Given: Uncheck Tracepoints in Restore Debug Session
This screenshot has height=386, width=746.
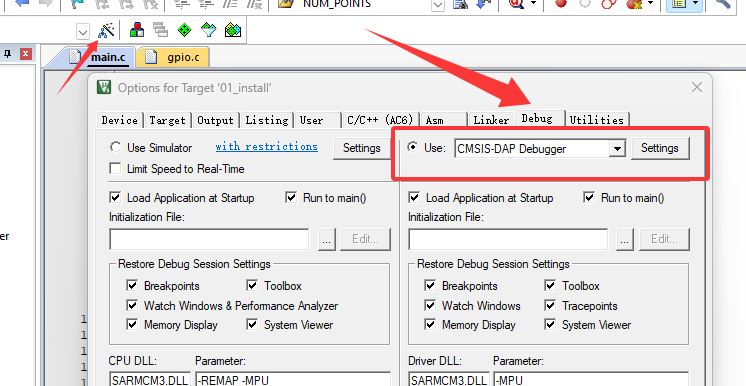Looking at the screenshot, I should (x=550, y=306).
